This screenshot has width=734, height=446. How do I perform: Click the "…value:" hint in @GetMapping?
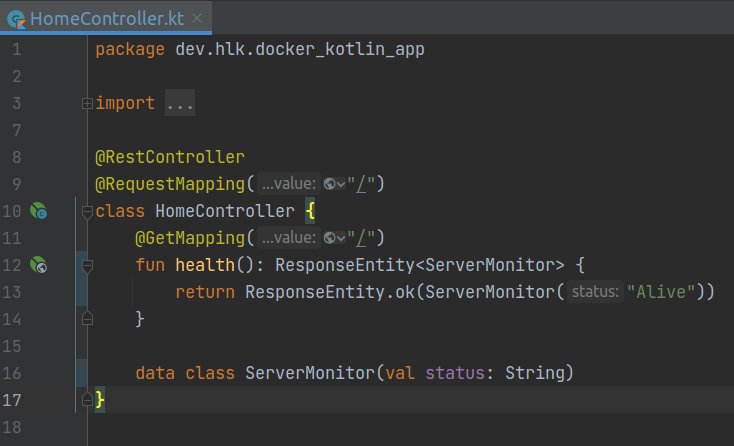(288, 238)
